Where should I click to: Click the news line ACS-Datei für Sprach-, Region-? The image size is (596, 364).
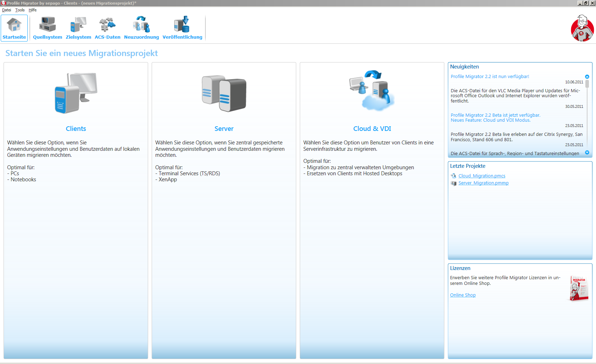coord(515,154)
